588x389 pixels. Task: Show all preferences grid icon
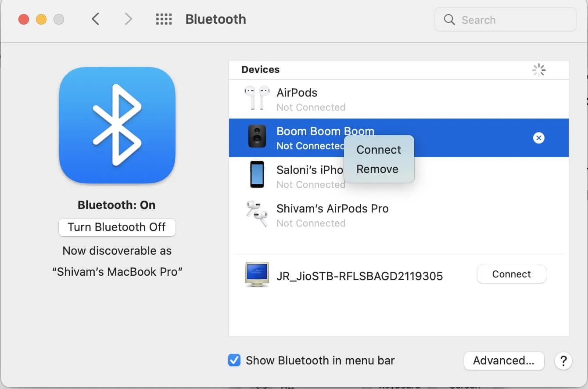click(x=164, y=19)
